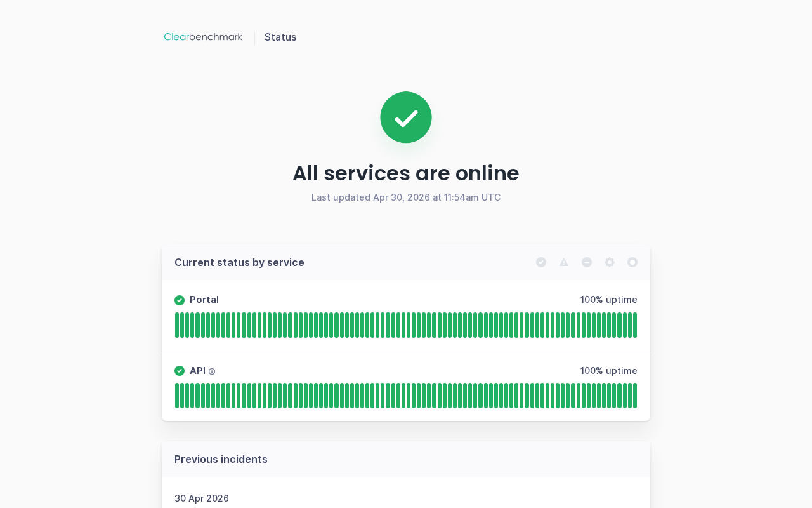Open the Status header link
Viewport: 812px width, 508px height.
coord(280,37)
